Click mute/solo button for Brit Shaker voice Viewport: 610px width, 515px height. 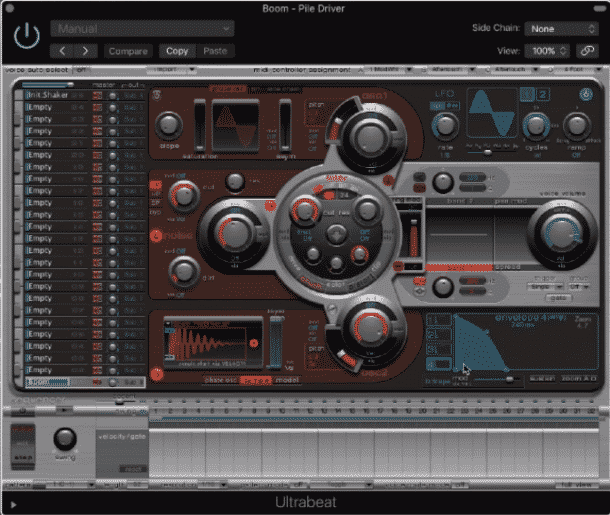[x=97, y=95]
